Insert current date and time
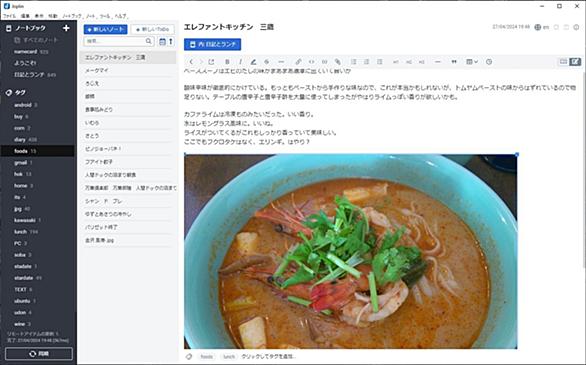Screen dimensions: 586x365 coord(489,62)
